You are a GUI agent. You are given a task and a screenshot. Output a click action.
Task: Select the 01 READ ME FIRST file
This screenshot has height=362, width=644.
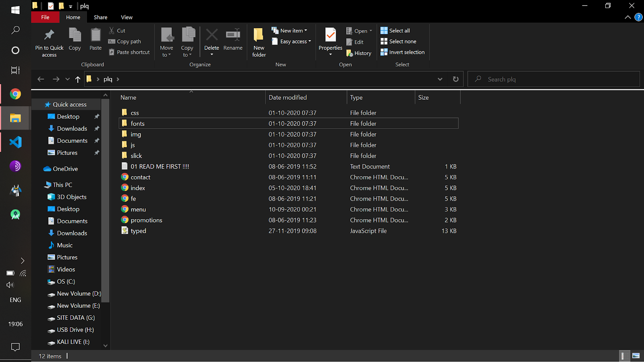pos(289,167)
